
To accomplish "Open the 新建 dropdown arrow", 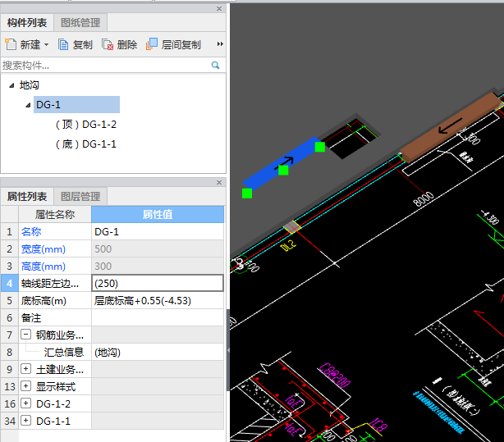I will [46, 44].
